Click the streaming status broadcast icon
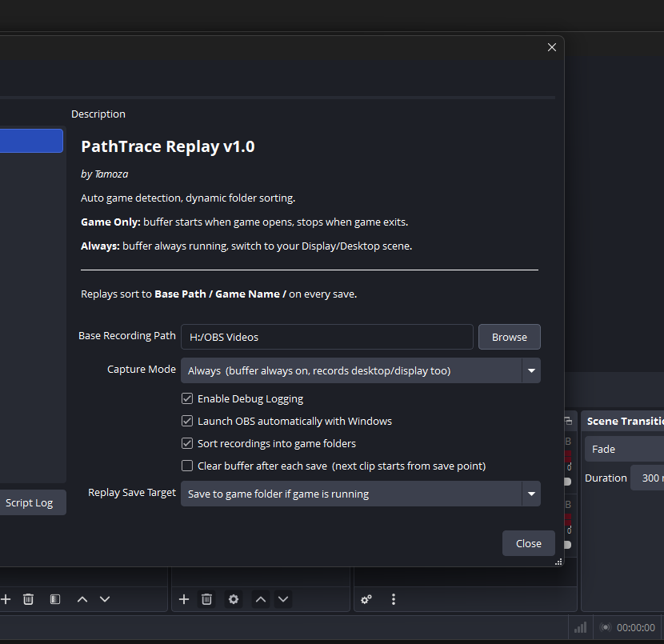Screen dimensions: 664x644 pos(606,627)
